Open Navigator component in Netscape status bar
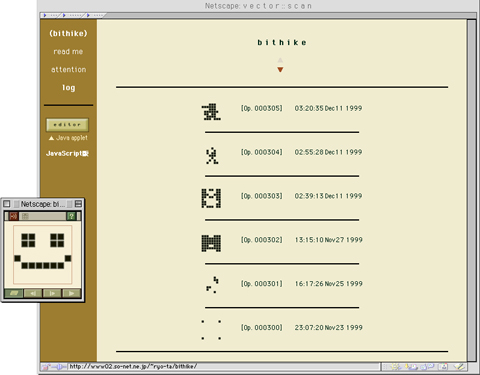This screenshot has height=375, width=480. tap(395, 367)
